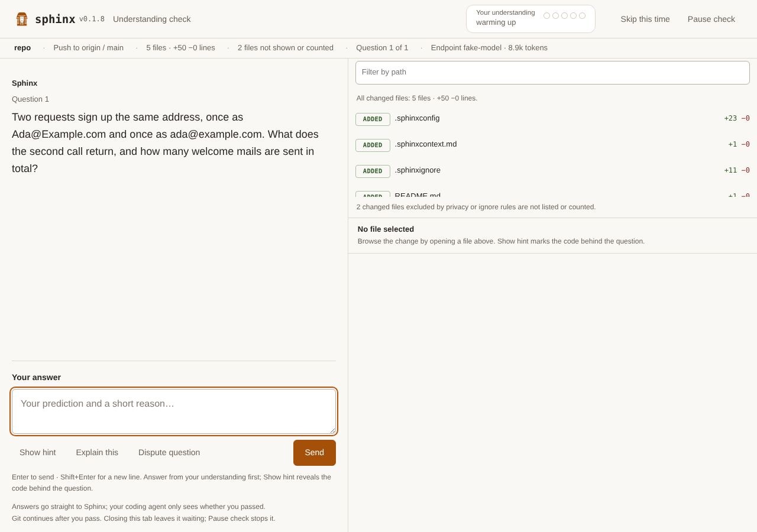Click the ADDED badge for .sphinxcontext.md

(x=373, y=145)
